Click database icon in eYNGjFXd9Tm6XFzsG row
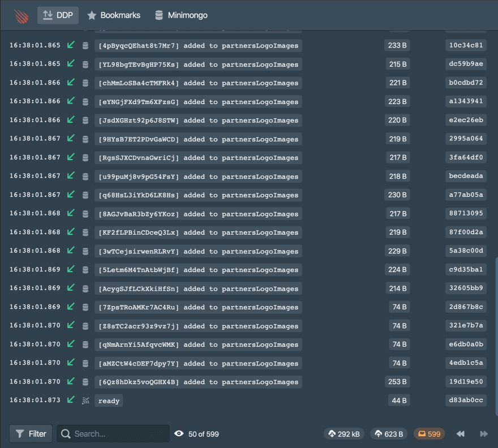The height and width of the screenshot is (448, 498). coord(85,102)
